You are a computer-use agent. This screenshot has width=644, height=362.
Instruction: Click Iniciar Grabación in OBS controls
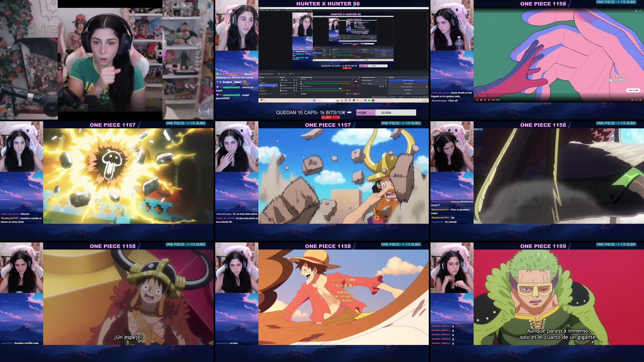(x=408, y=84)
